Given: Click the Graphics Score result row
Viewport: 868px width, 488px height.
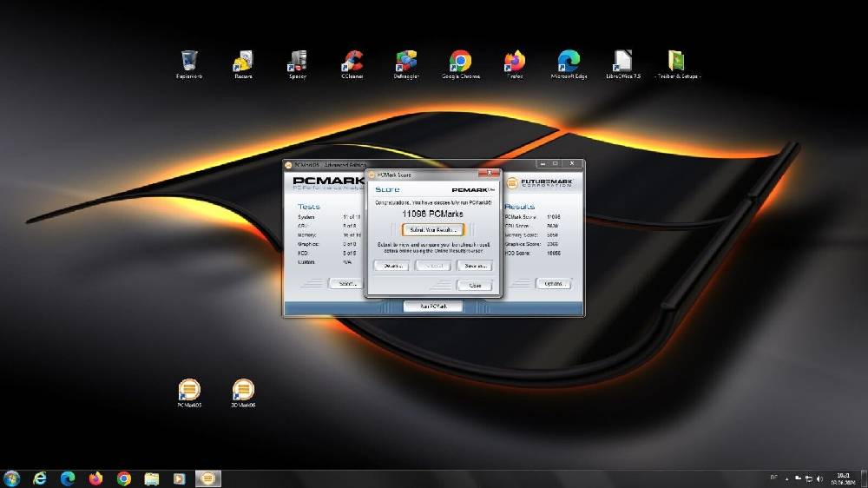Looking at the screenshot, I should pos(532,244).
